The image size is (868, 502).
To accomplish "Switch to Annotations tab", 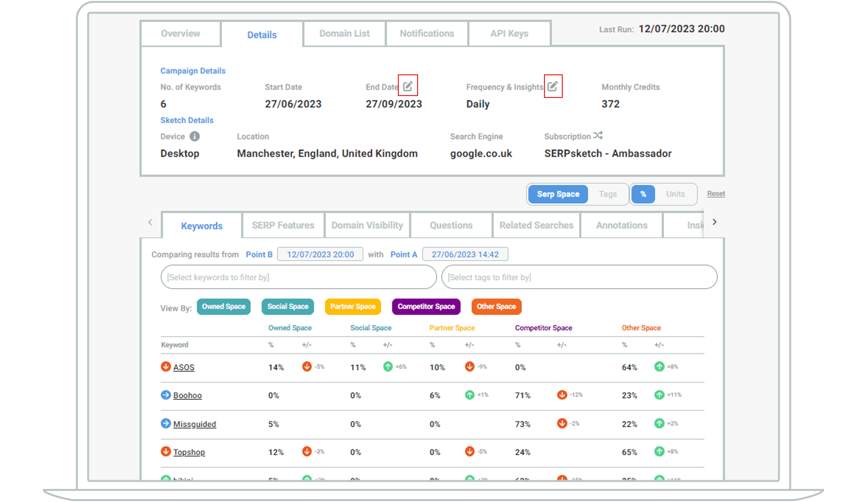I will [x=622, y=225].
